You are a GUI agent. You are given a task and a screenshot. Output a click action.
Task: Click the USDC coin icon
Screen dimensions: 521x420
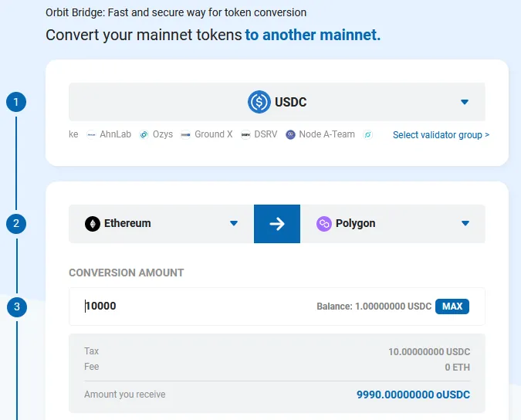tap(259, 102)
